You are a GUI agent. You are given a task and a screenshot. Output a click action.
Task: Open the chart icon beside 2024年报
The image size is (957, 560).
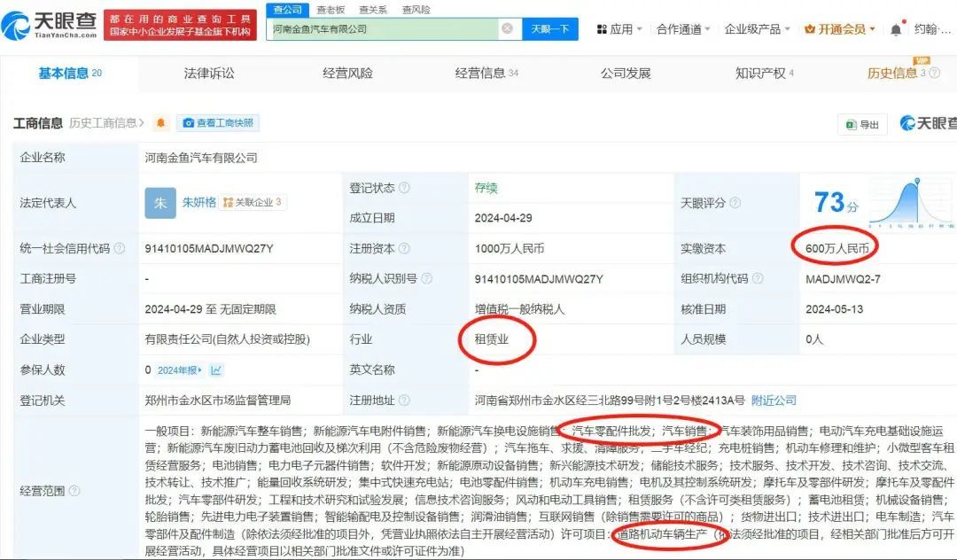coord(216,370)
